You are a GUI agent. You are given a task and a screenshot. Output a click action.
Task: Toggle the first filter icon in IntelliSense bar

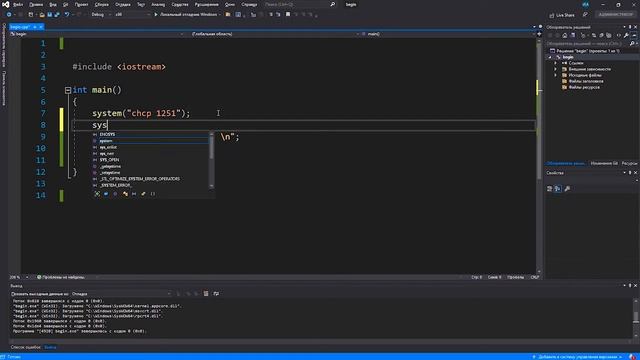click(97, 194)
